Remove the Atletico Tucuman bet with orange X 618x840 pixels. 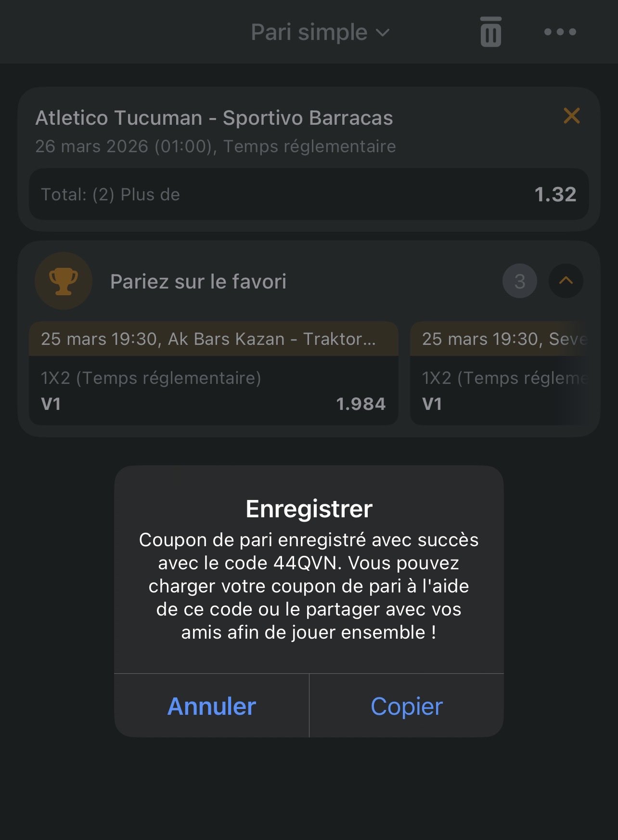[x=571, y=116]
